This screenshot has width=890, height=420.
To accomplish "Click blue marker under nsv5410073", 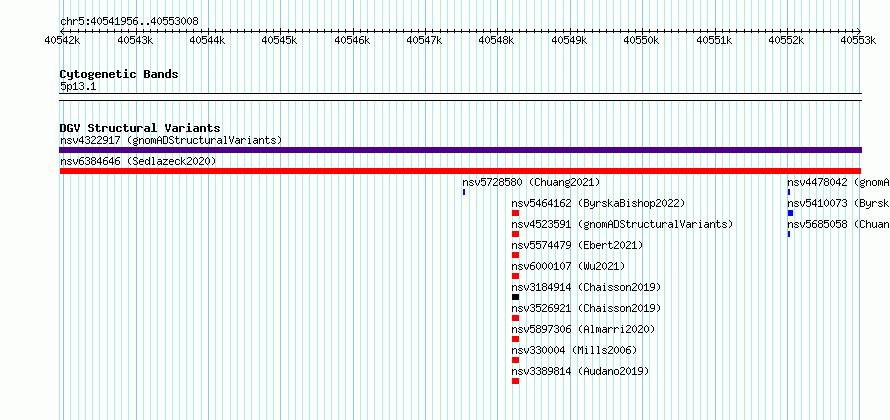I will (790, 213).
